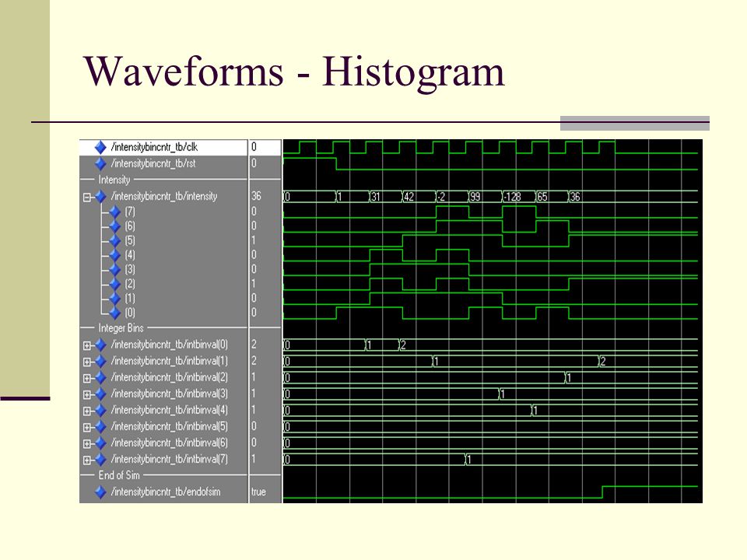747x560 pixels.
Task: Click the intensity value 36 in values column
Action: click(x=256, y=196)
